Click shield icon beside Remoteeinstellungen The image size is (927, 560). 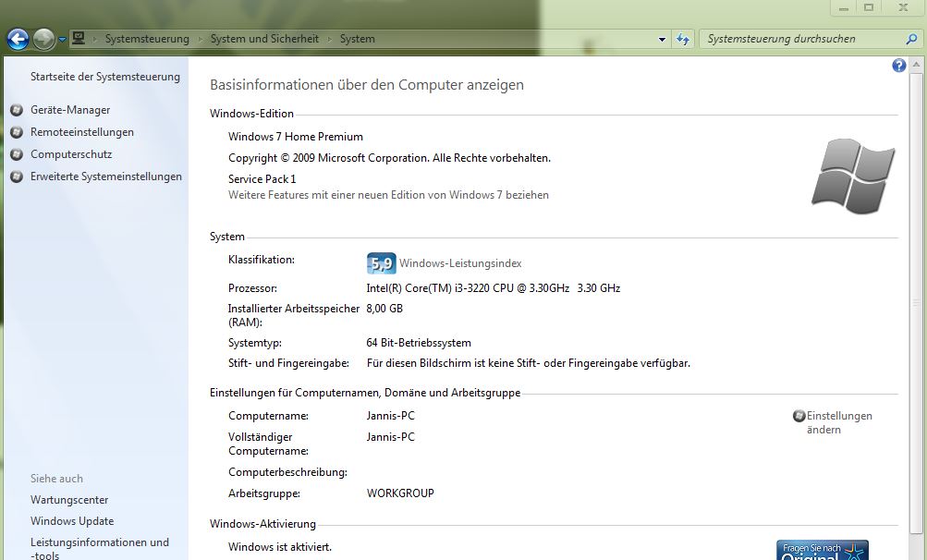click(18, 132)
